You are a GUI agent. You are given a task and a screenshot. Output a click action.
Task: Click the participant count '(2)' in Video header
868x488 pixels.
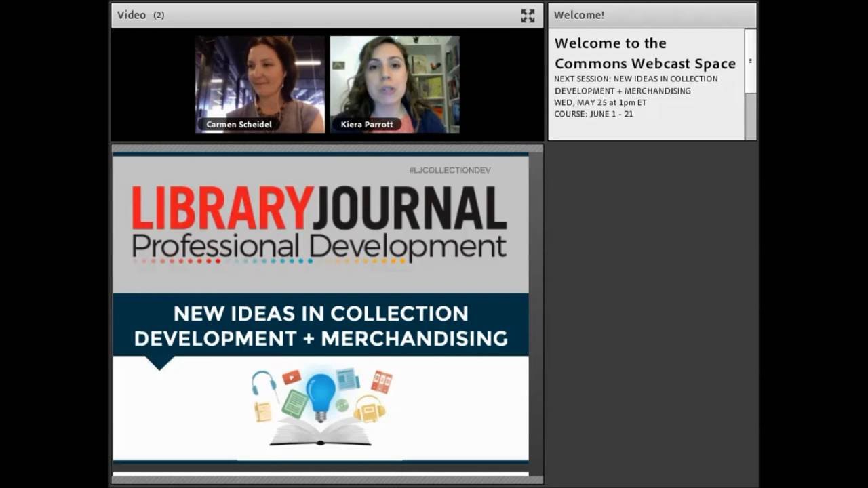pos(159,15)
